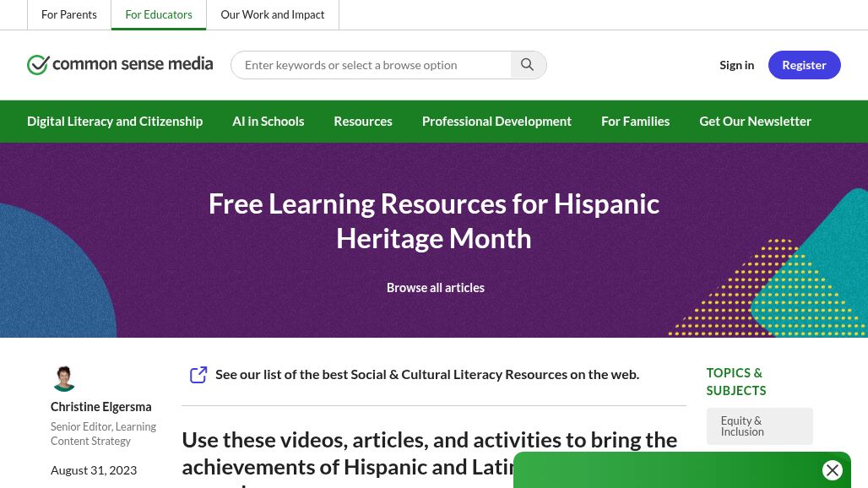The image size is (868, 488).
Task: Click the Common Sense Media logo
Action: tap(119, 64)
